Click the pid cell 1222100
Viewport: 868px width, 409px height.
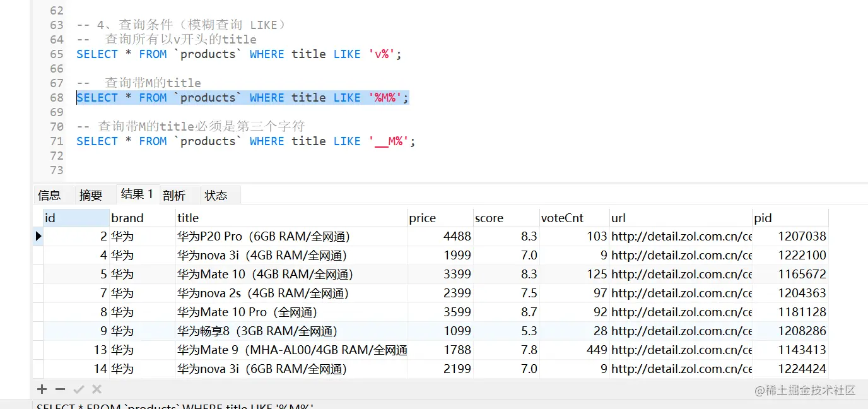click(790, 256)
